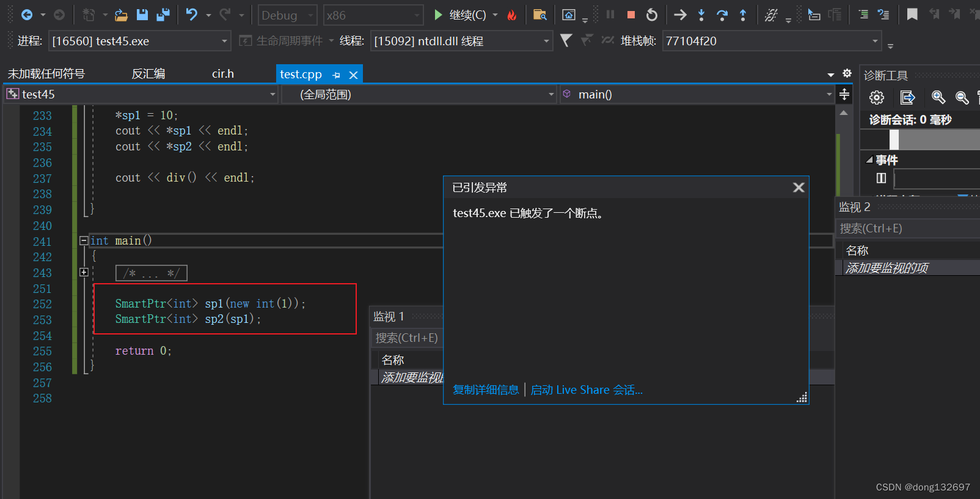Screen dimensions: 980x499
Task: Switch to the Disassembly tab
Action: point(148,74)
